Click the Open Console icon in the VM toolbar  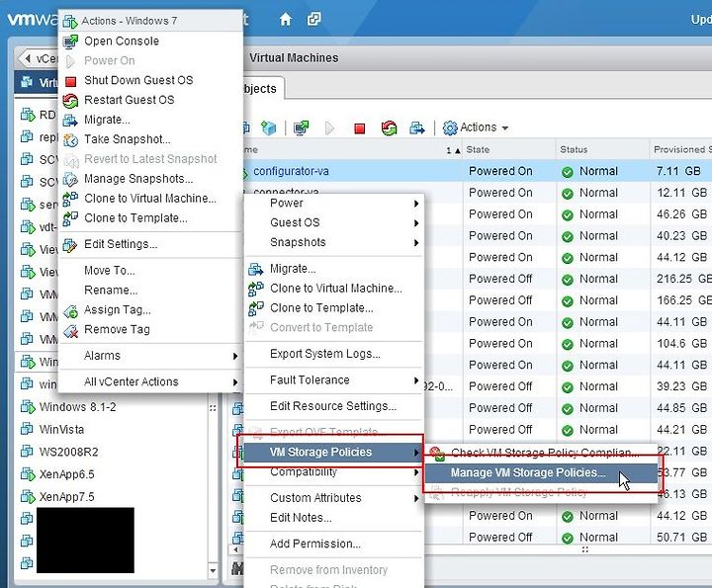coord(301,127)
